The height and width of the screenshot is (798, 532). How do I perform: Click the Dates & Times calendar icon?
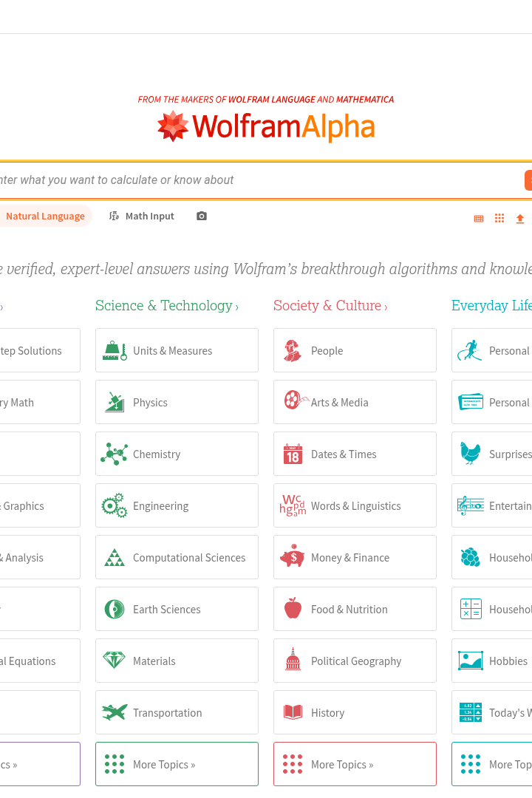[293, 454]
